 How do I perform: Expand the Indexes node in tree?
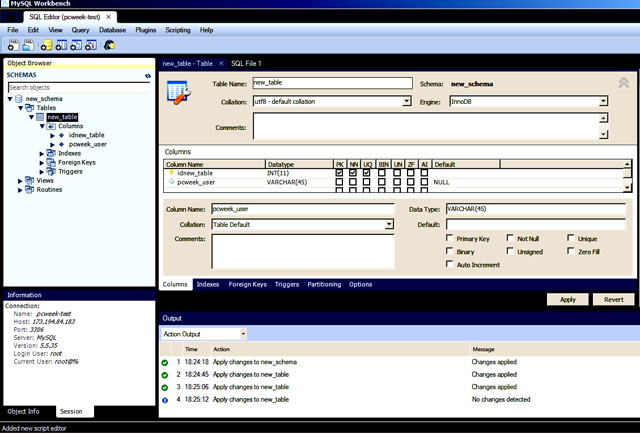(42, 154)
